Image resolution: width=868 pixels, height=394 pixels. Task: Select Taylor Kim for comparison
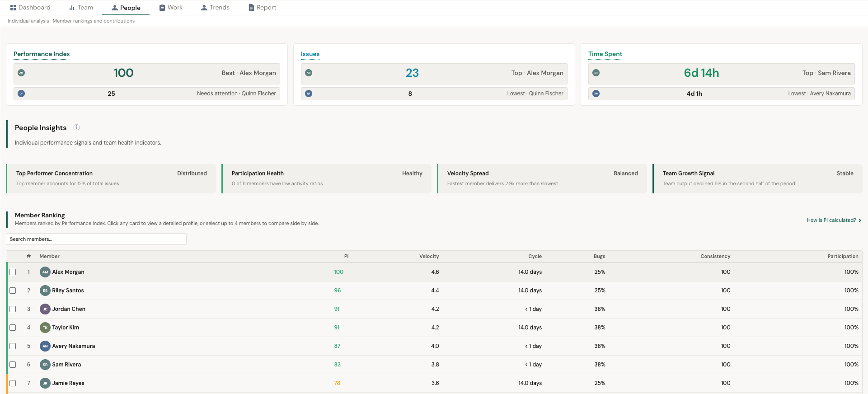tap(13, 328)
